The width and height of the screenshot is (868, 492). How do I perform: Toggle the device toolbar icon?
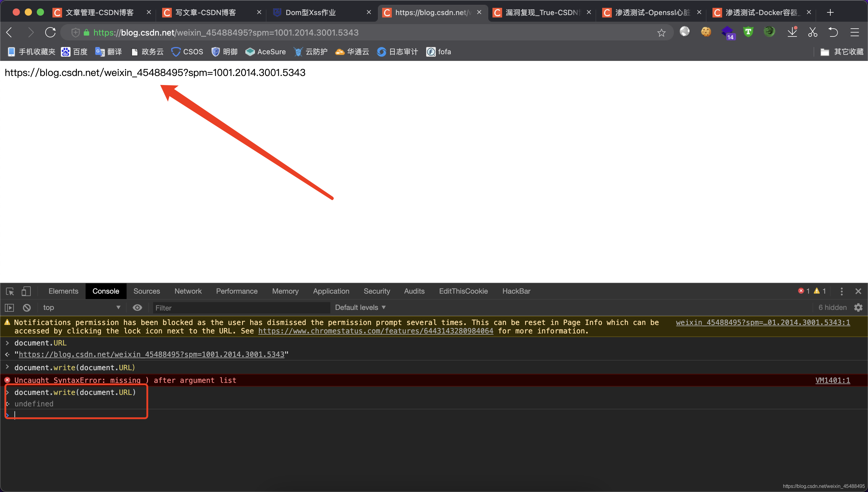pyautogui.click(x=26, y=291)
